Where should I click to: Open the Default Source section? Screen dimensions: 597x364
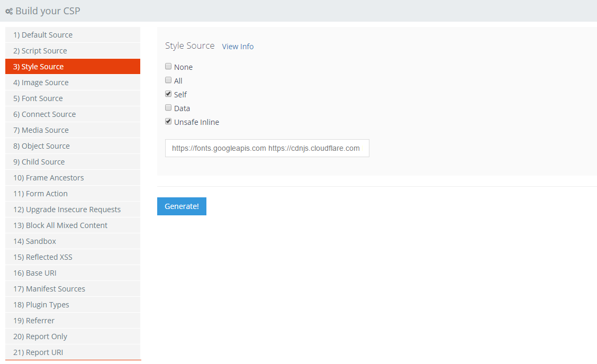(x=73, y=35)
